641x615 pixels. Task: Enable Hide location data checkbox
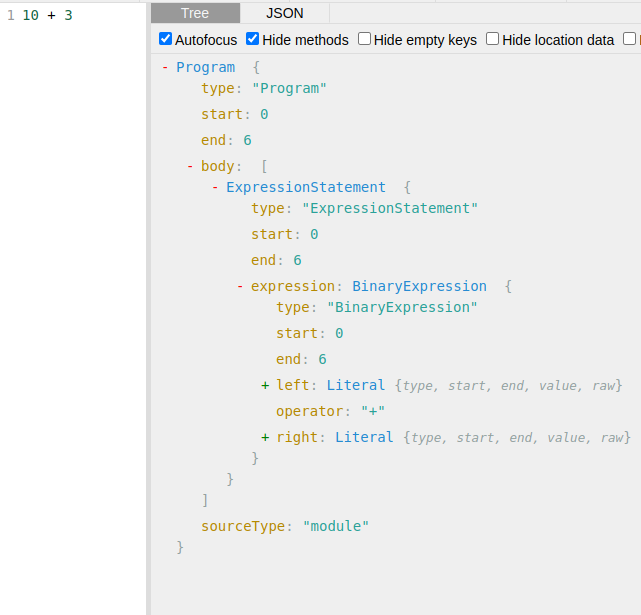point(493,39)
